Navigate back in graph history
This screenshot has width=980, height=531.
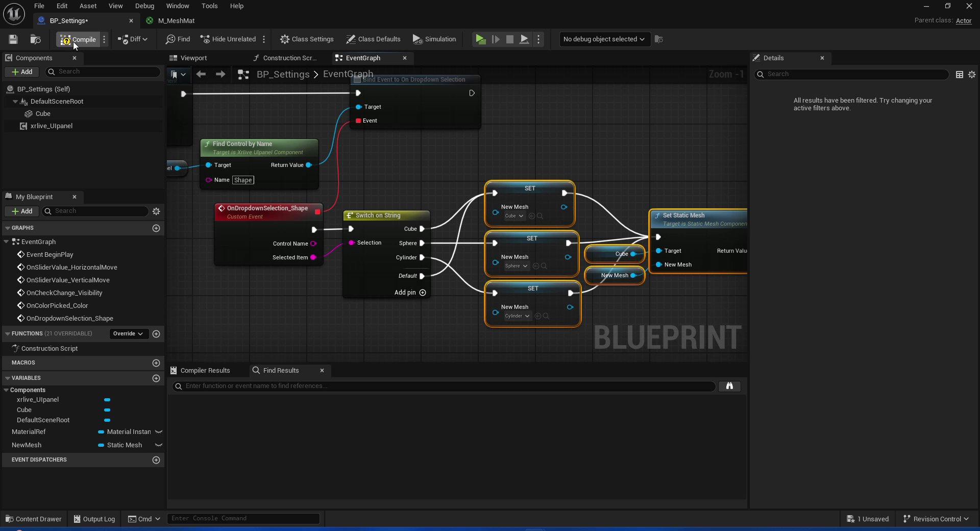(x=201, y=75)
